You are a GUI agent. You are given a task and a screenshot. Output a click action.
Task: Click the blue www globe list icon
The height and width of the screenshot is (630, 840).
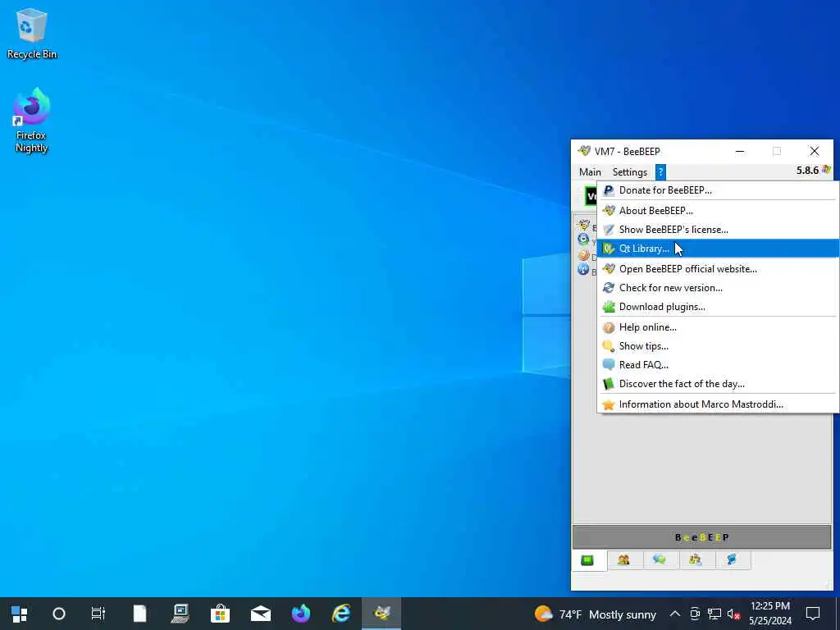click(583, 269)
